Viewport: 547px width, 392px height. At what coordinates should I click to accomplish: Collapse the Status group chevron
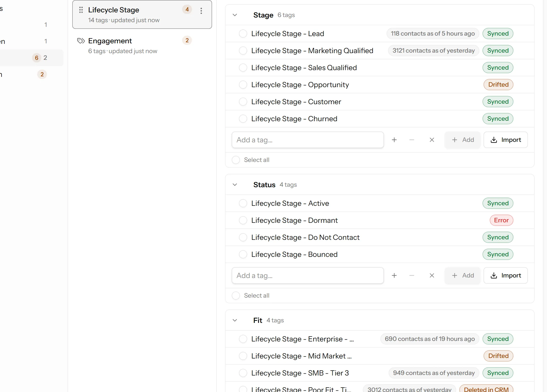click(235, 185)
